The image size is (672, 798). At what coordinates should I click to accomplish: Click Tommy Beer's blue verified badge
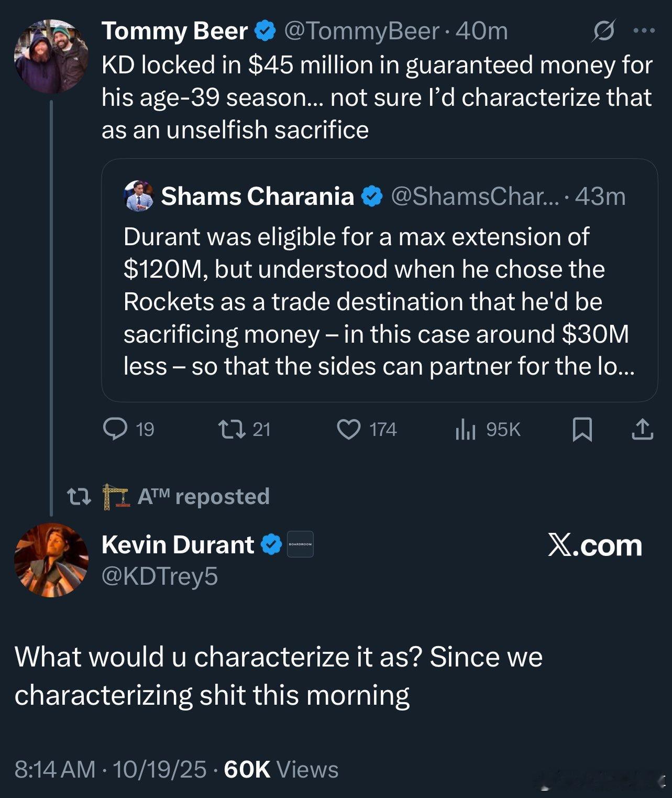[265, 31]
